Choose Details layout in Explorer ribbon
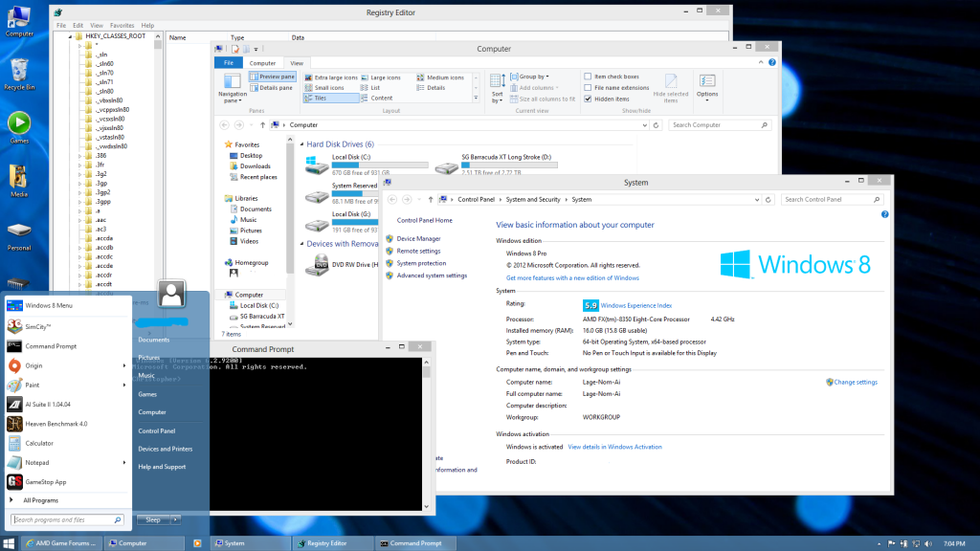Image resolution: width=980 pixels, height=551 pixels. 431,88
